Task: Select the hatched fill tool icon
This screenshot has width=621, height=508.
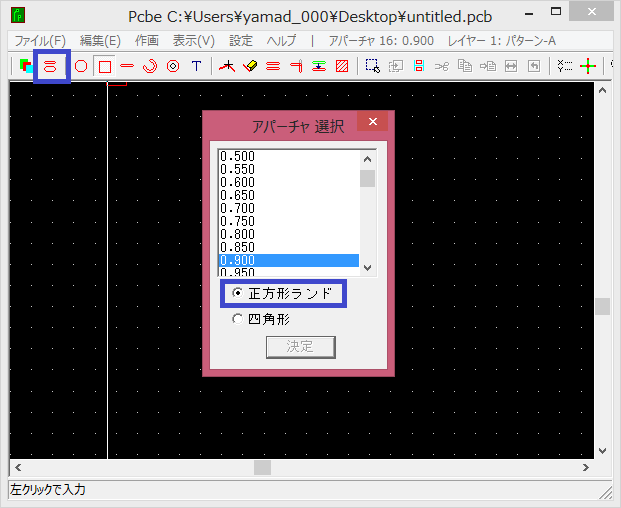Action: coord(342,67)
